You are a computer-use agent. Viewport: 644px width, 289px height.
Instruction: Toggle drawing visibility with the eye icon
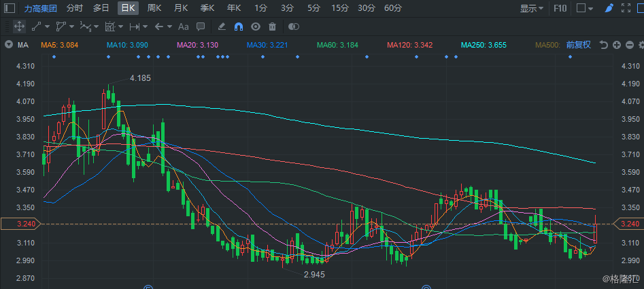click(256, 27)
